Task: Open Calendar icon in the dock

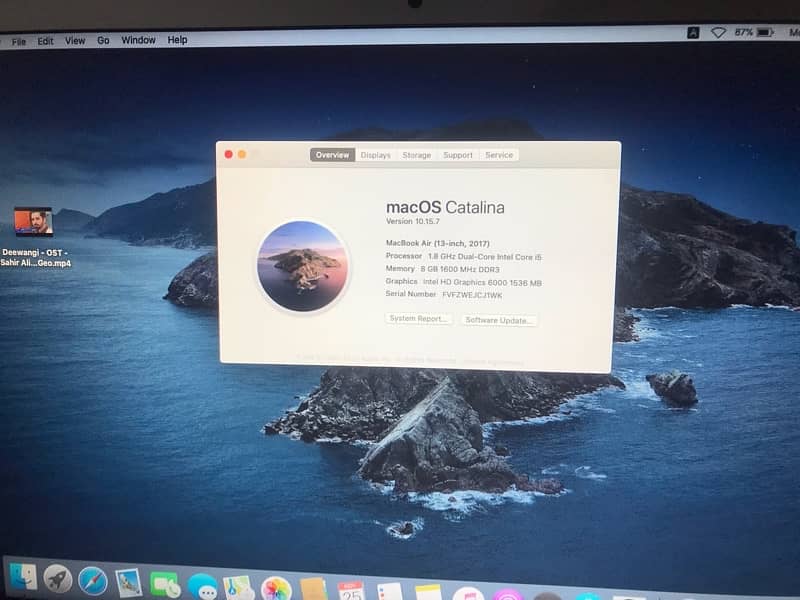Action: pyautogui.click(x=351, y=591)
